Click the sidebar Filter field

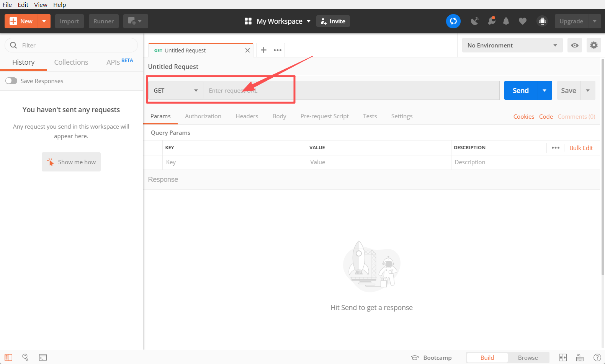pyautogui.click(x=71, y=45)
